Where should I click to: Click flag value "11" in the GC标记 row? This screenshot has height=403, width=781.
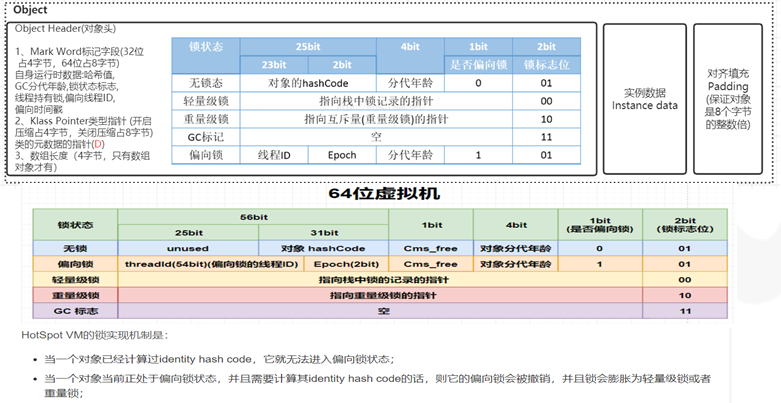tap(546, 137)
